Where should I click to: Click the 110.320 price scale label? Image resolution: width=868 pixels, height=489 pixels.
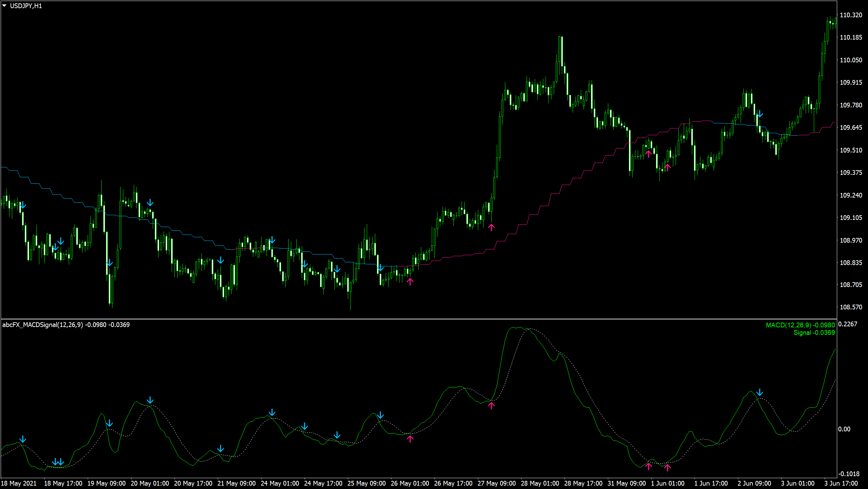coord(851,15)
